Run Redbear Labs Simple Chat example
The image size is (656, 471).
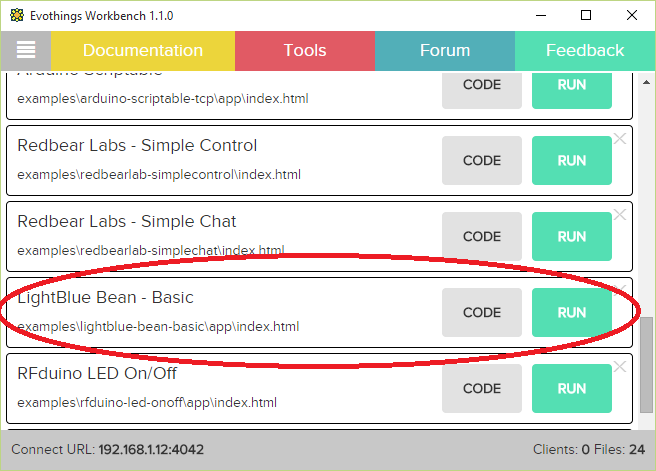coord(572,236)
